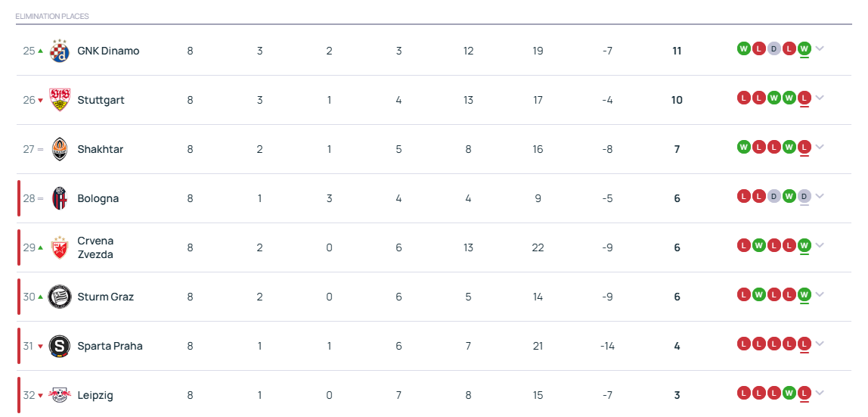The width and height of the screenshot is (868, 417).
Task: Click Sturm Graz's underlined latest win badge
Action: pos(805,294)
